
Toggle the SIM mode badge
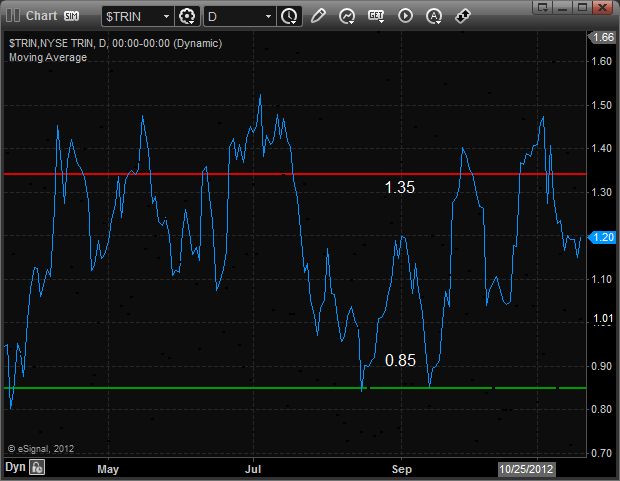coord(71,16)
